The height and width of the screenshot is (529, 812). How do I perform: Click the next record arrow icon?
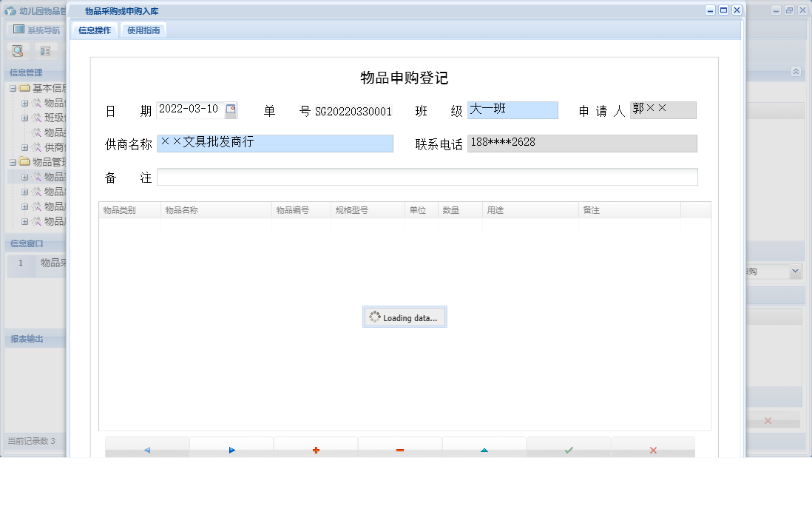click(231, 449)
